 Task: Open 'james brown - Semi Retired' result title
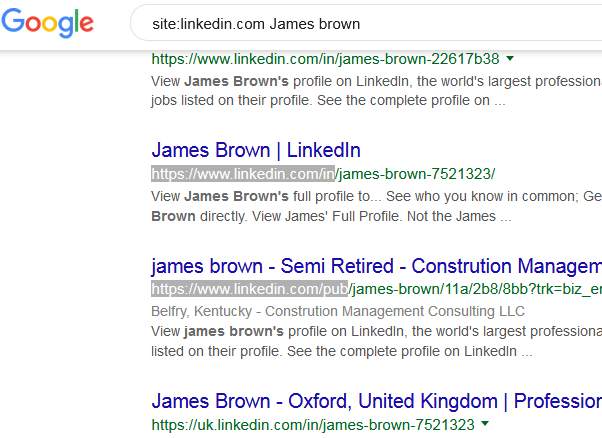(x=377, y=266)
